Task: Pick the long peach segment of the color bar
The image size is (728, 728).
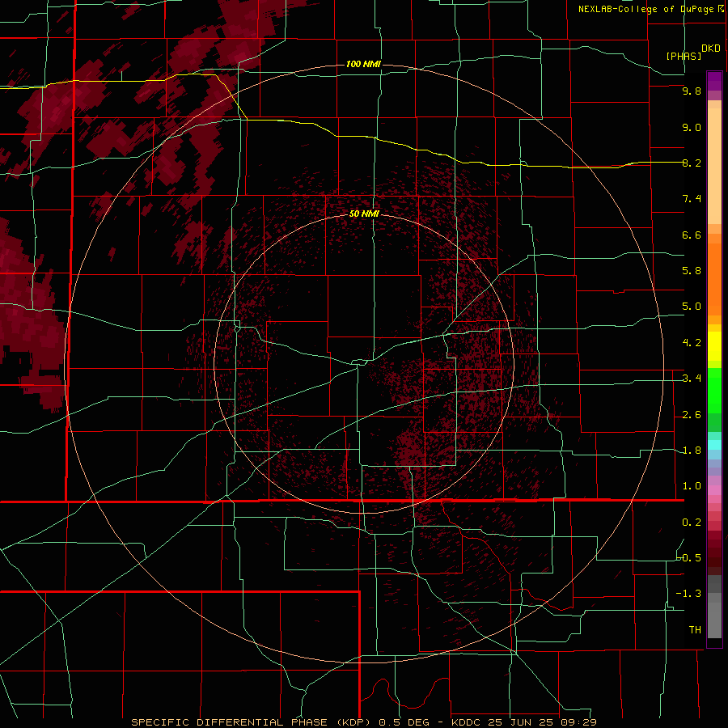Action: (x=714, y=166)
